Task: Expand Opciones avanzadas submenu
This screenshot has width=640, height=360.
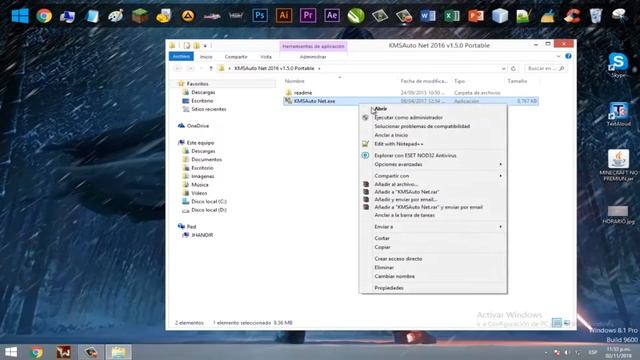Action: pos(433,164)
